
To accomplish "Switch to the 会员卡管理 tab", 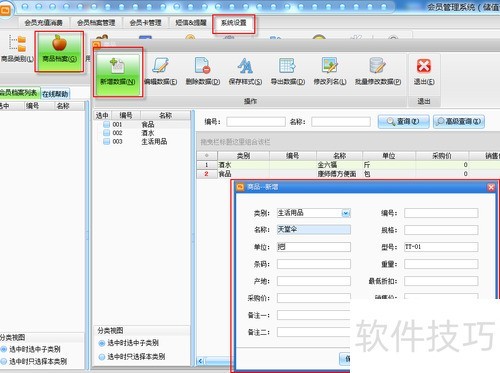I will coord(145,23).
